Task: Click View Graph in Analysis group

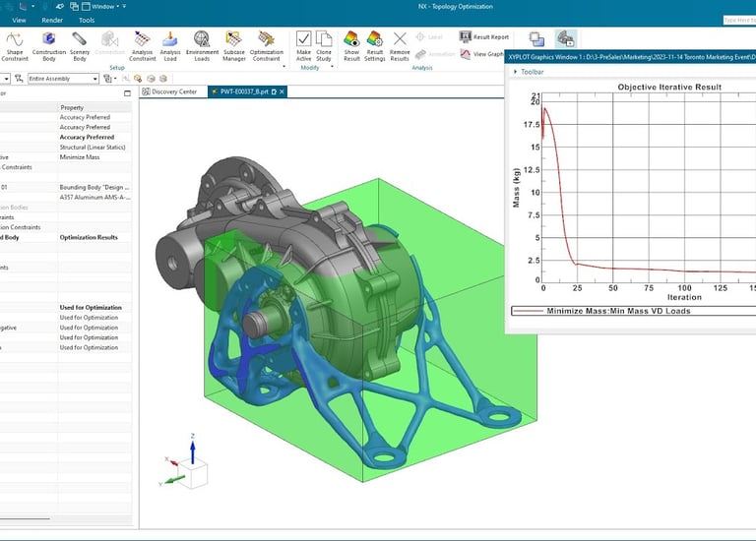Action: (481, 54)
